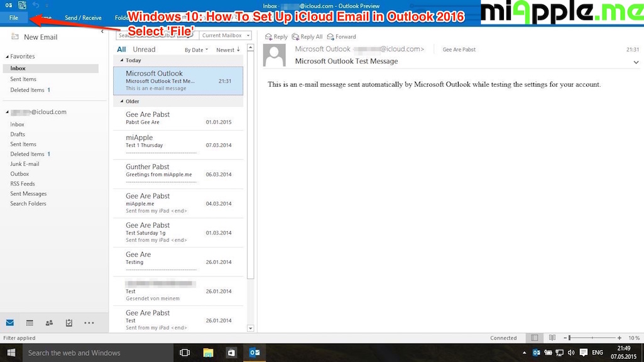This screenshot has height=362, width=644.
Task: Open the Current Mailbox dropdown
Action: 224,35
